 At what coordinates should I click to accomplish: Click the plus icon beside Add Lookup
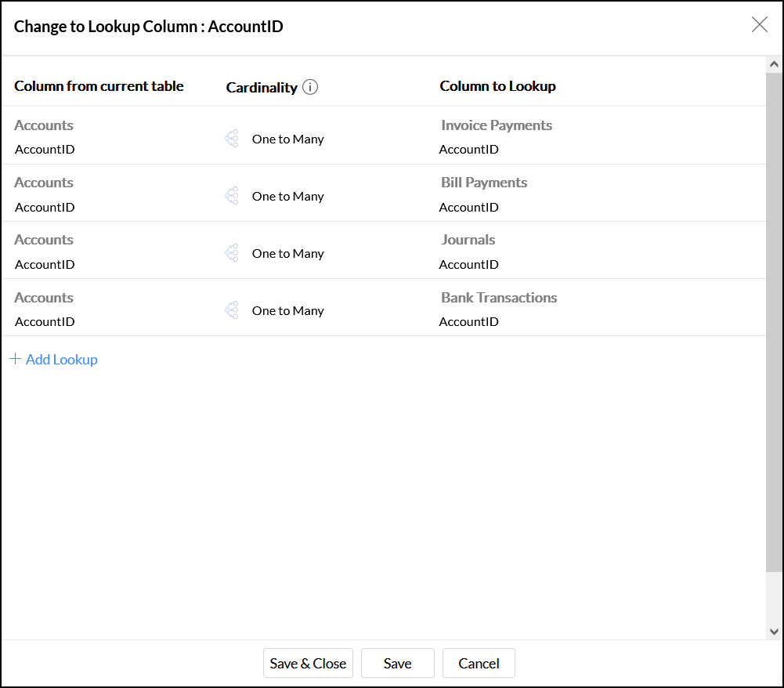click(15, 359)
